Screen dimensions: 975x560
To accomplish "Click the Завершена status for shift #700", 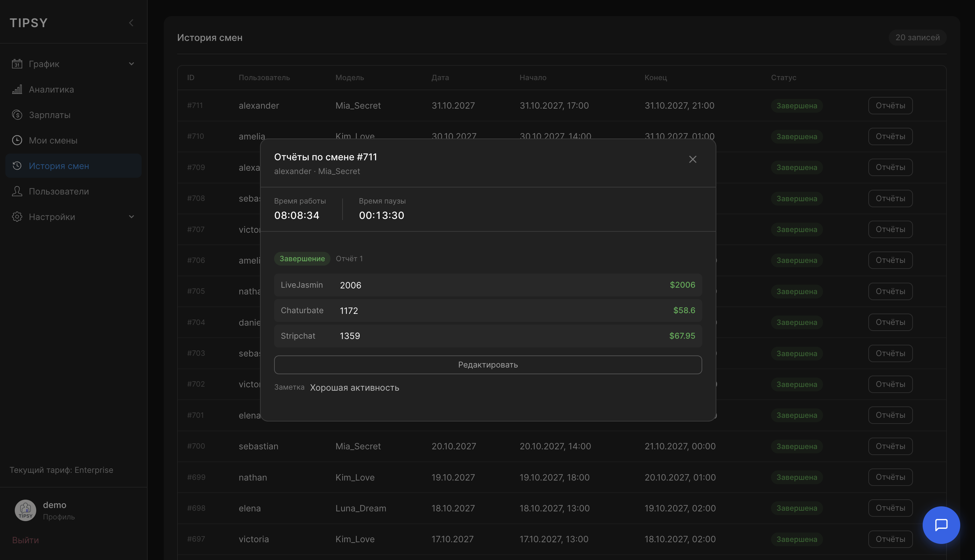I will (x=797, y=446).
